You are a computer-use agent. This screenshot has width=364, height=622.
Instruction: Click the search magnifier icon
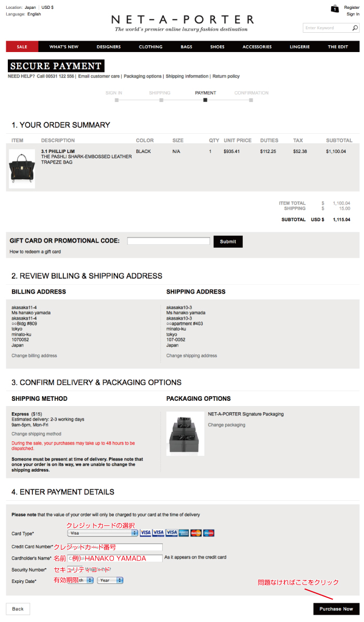click(x=355, y=28)
